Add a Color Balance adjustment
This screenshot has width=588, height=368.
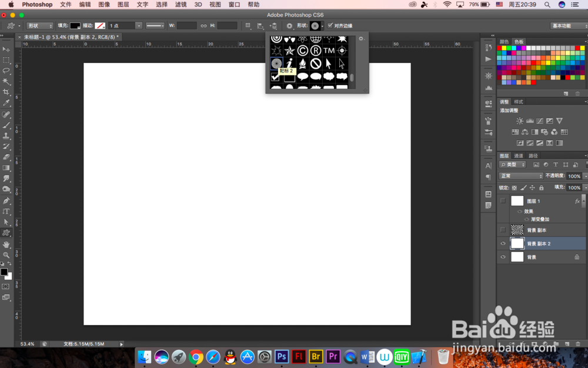pos(524,132)
